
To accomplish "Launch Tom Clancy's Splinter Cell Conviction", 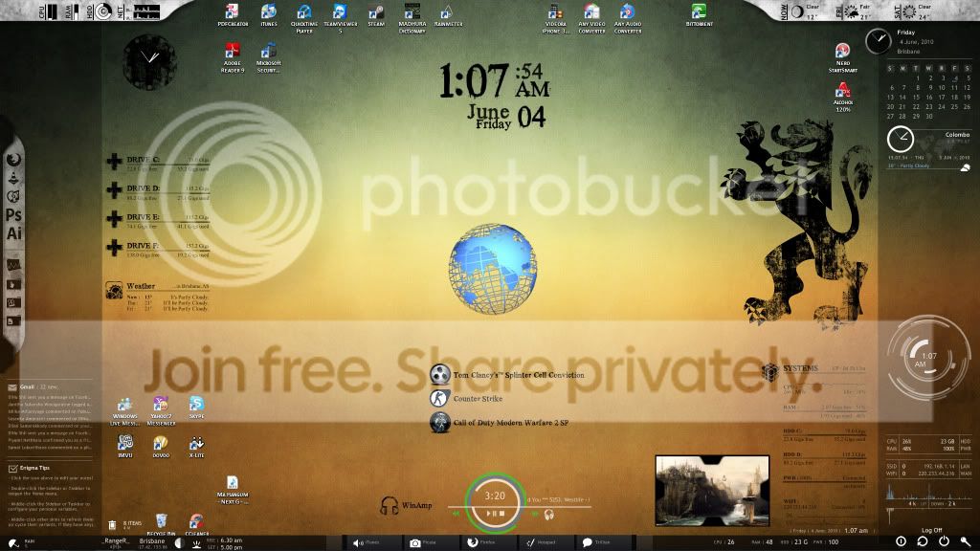I will pos(507,375).
